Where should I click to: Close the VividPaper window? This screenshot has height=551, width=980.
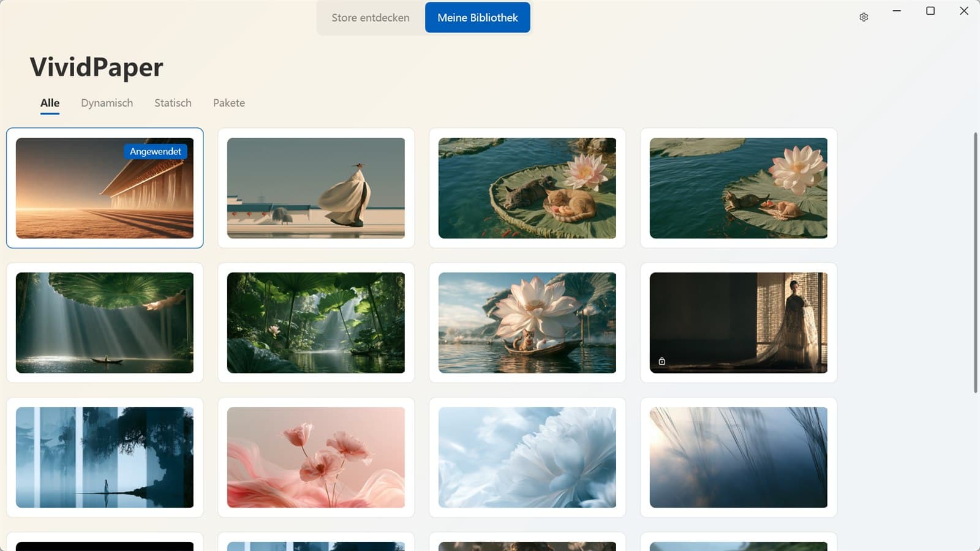click(964, 11)
